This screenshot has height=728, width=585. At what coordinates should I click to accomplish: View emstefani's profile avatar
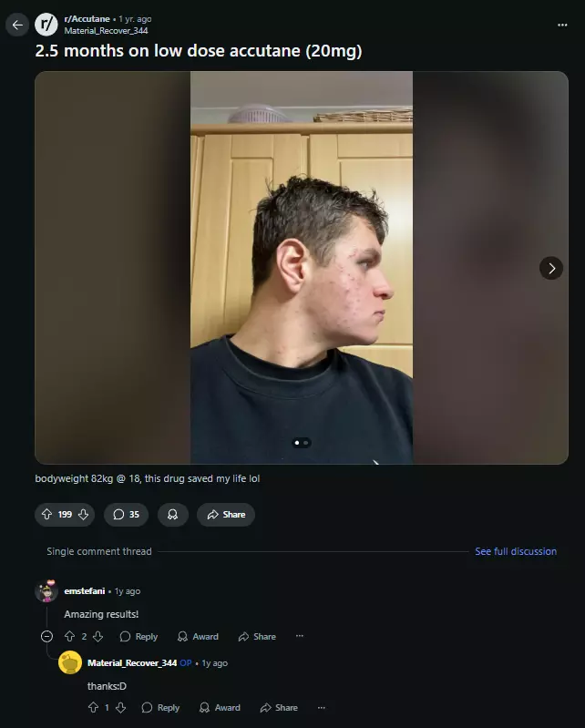coord(46,591)
